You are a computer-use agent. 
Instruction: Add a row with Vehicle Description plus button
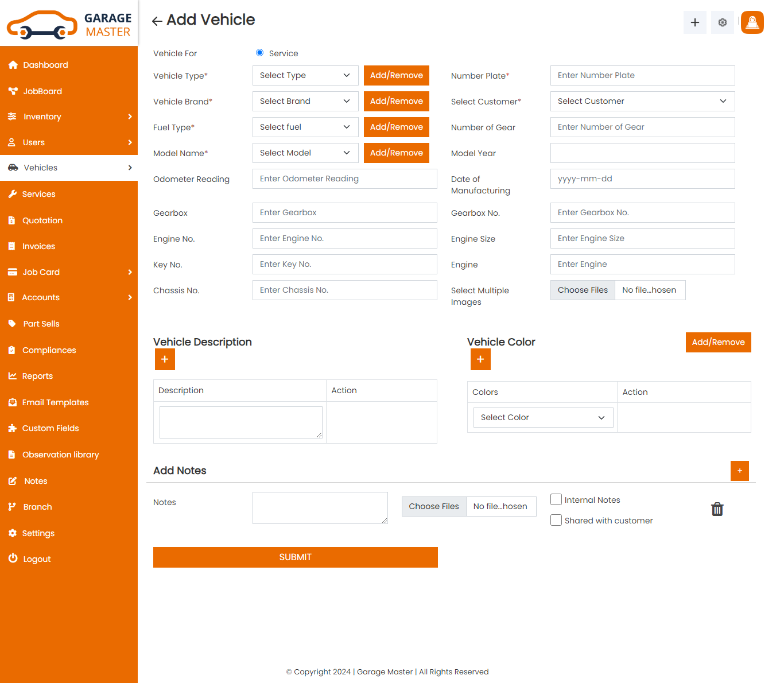[x=165, y=359]
